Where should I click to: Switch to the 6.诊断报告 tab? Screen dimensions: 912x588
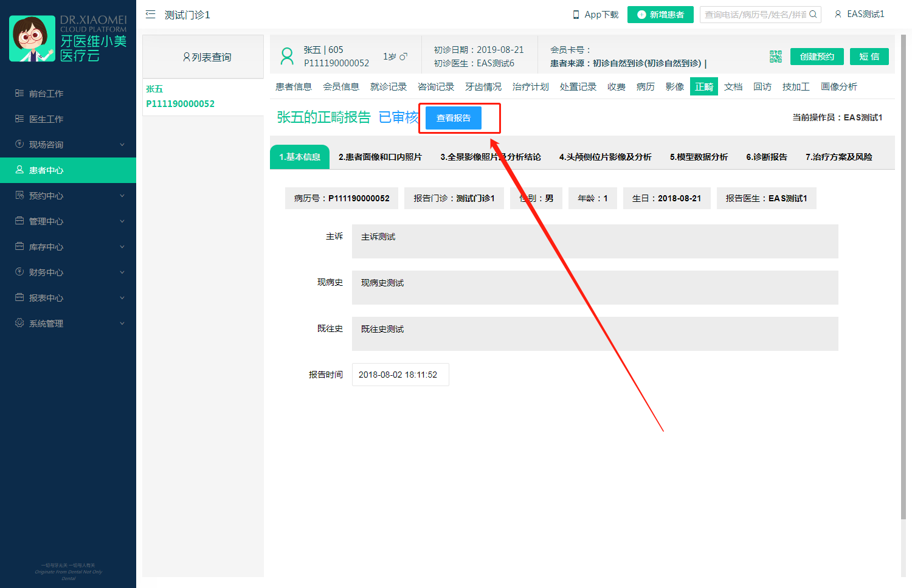[x=766, y=157]
